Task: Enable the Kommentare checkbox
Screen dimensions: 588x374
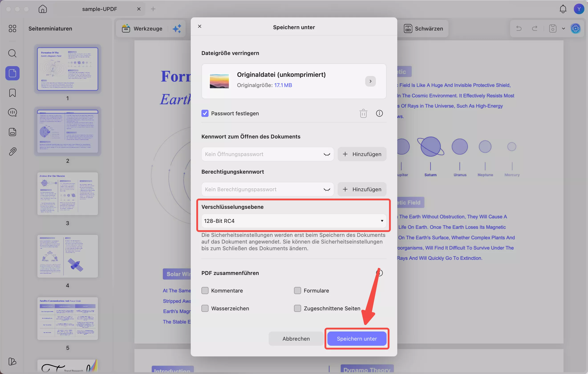Action: point(205,291)
